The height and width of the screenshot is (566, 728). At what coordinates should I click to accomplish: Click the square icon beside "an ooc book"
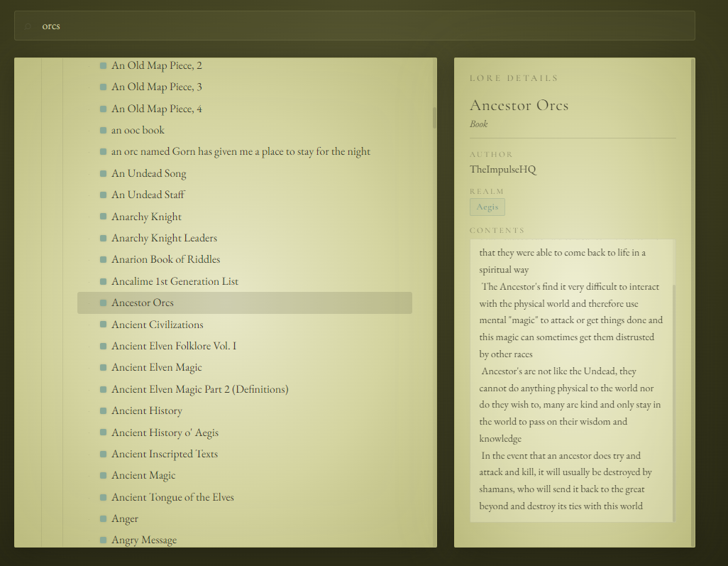[103, 130]
